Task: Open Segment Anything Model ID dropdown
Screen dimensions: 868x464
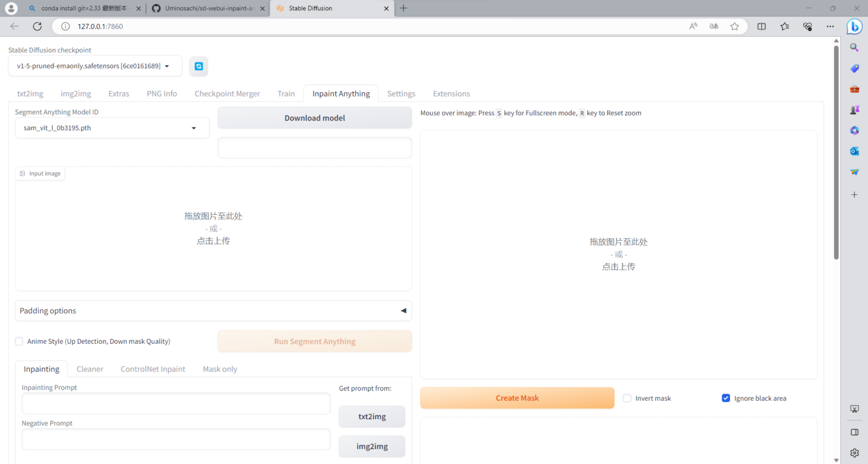Action: [x=112, y=128]
